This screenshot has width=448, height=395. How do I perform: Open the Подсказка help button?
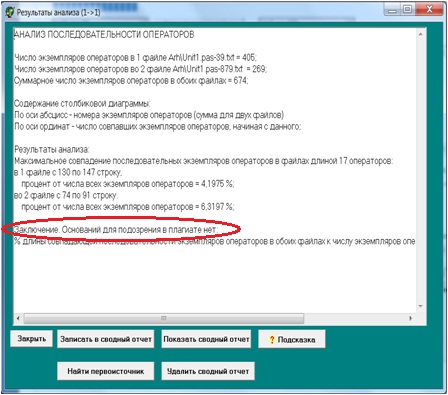pos(292,339)
